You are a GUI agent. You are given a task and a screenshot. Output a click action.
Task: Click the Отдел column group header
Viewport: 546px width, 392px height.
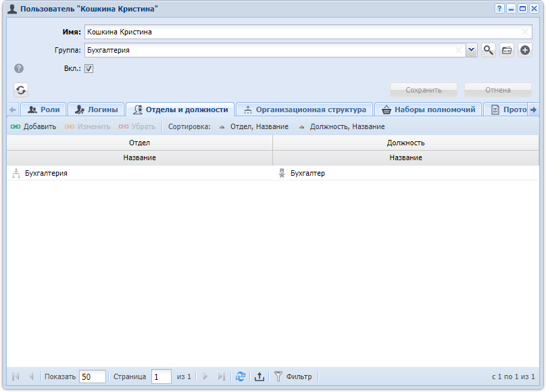pyautogui.click(x=140, y=143)
